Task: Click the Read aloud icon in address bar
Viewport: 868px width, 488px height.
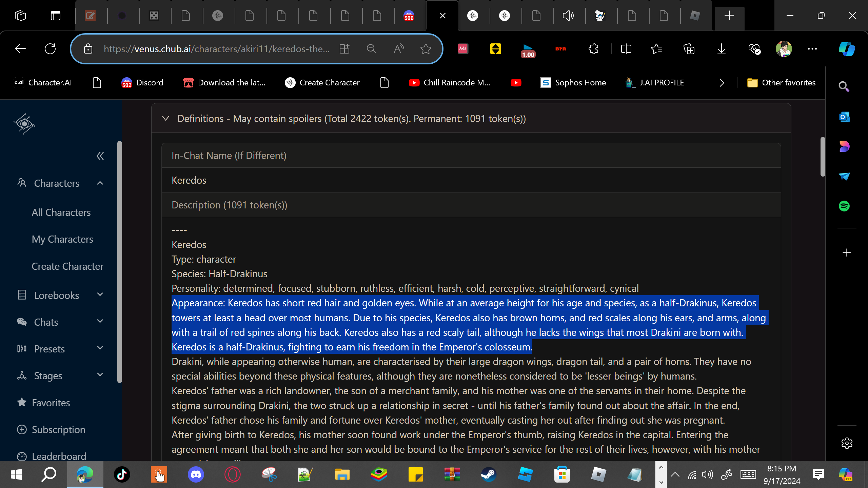Action: point(399,49)
